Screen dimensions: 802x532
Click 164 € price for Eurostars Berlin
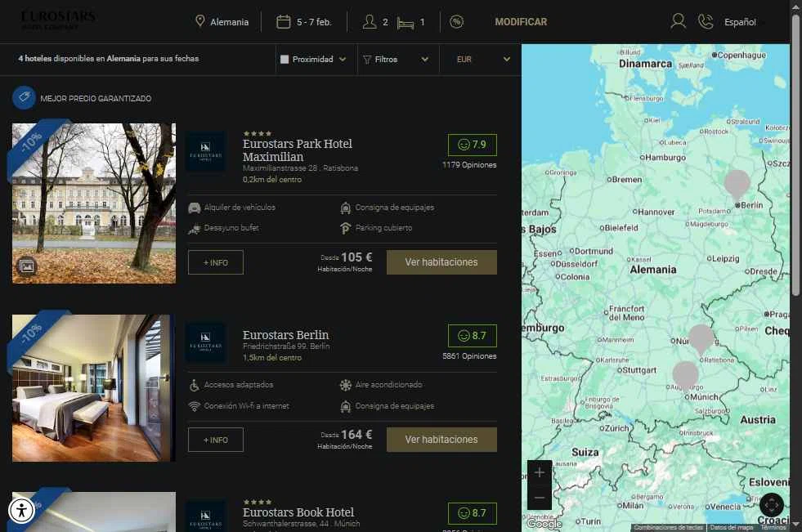(356, 435)
